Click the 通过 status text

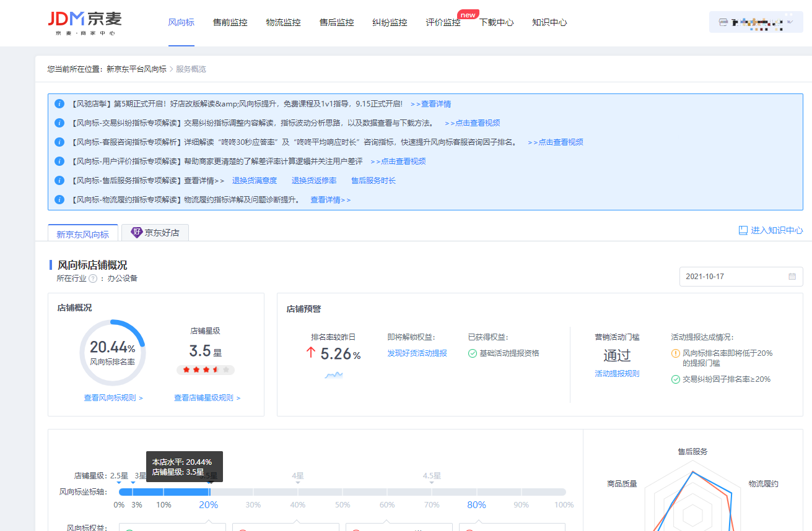(617, 355)
